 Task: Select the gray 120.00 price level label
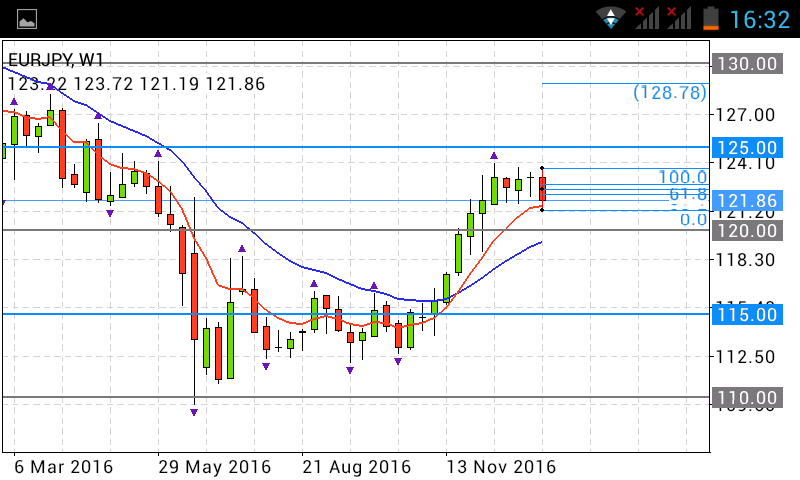(x=747, y=231)
